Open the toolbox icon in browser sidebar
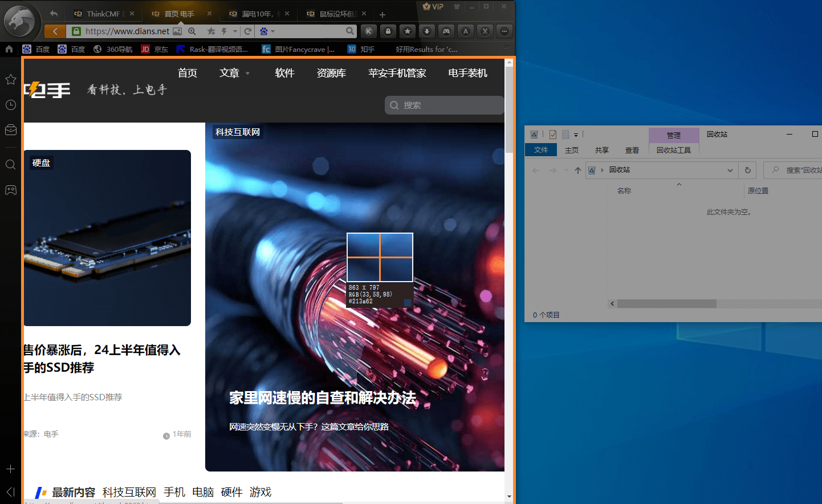 click(x=10, y=129)
